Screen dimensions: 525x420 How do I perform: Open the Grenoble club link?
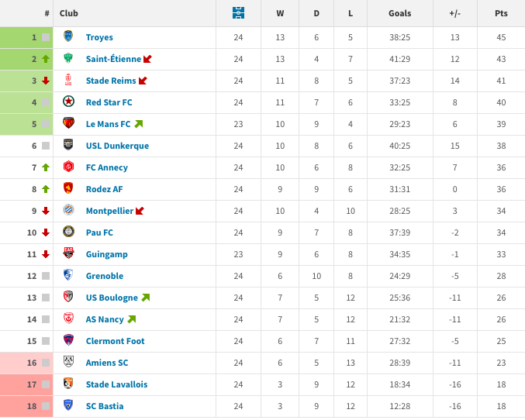click(x=105, y=276)
